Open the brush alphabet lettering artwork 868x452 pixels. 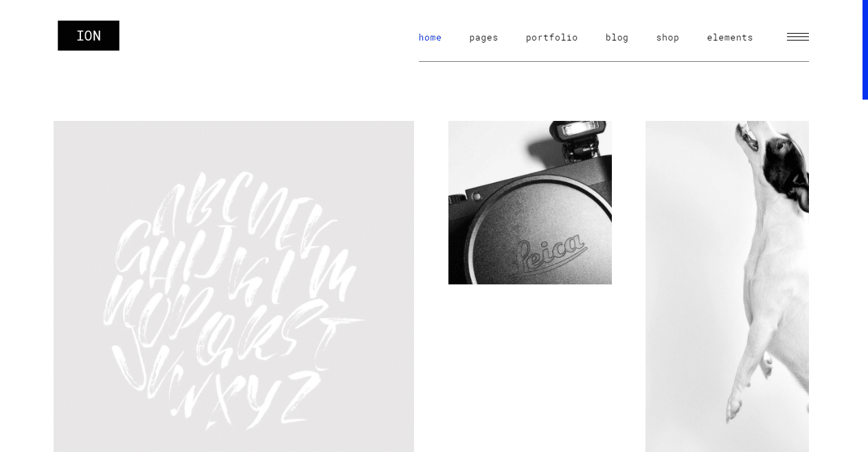coord(233,286)
